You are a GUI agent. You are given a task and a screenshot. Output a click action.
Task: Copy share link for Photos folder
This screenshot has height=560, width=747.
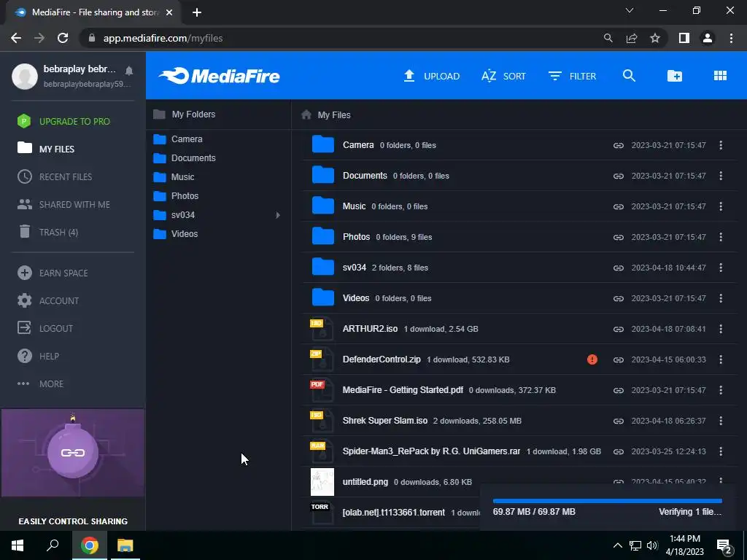click(x=619, y=237)
